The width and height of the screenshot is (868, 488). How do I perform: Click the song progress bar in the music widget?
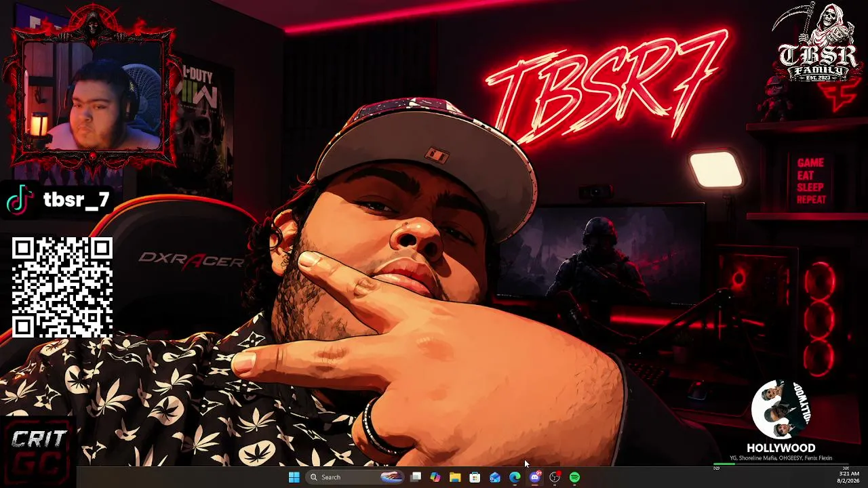(x=781, y=466)
